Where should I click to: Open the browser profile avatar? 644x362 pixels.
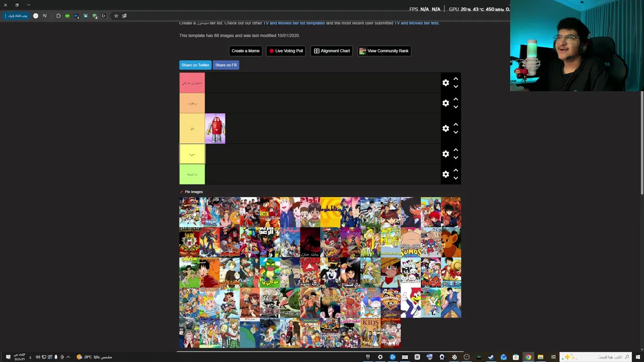(36, 16)
